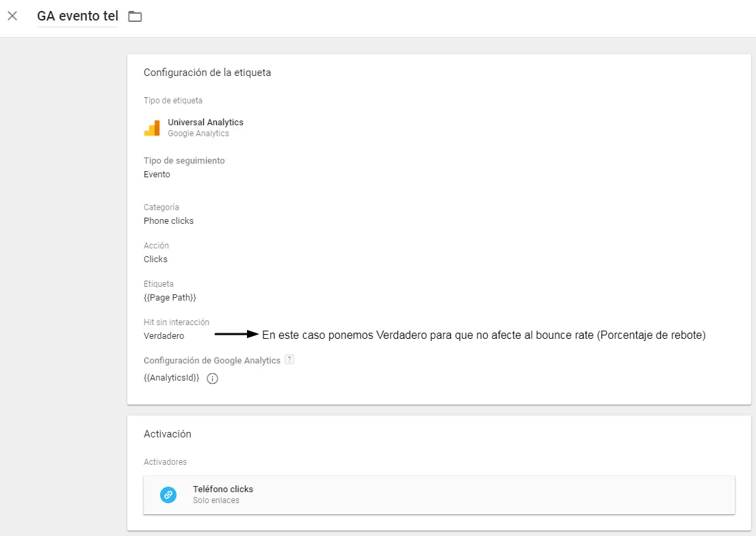Click the Configuración de Google Analytics label
Image resolution: width=756 pixels, height=536 pixels.
(212, 361)
